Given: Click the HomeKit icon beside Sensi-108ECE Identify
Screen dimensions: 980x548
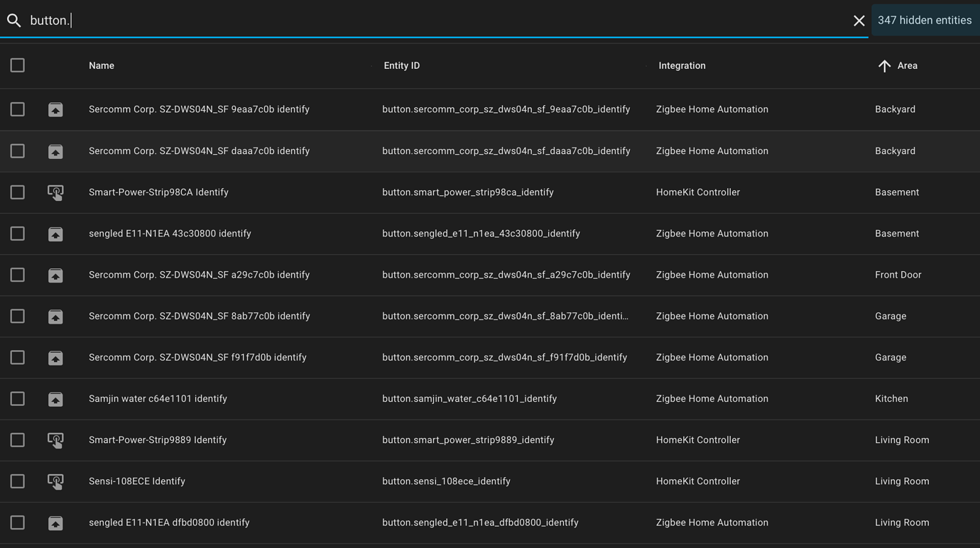Looking at the screenshot, I should point(55,481).
